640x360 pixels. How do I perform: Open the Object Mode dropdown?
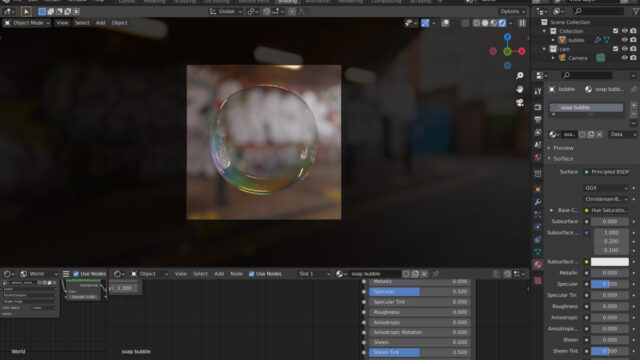coord(27,23)
